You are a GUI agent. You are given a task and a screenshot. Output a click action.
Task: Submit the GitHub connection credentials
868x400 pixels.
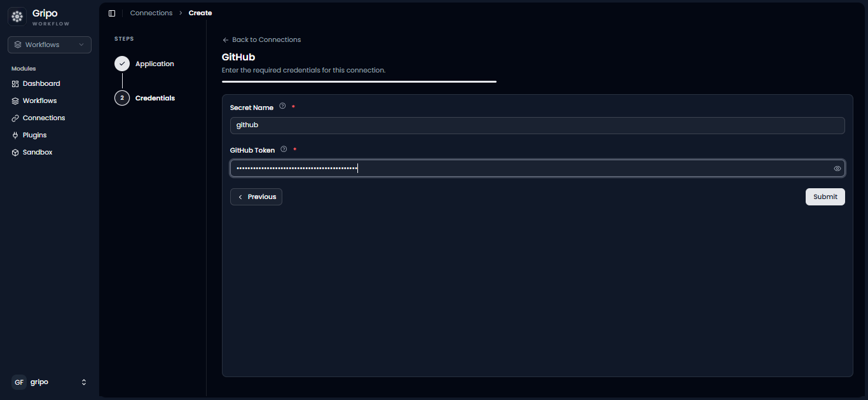pyautogui.click(x=825, y=197)
